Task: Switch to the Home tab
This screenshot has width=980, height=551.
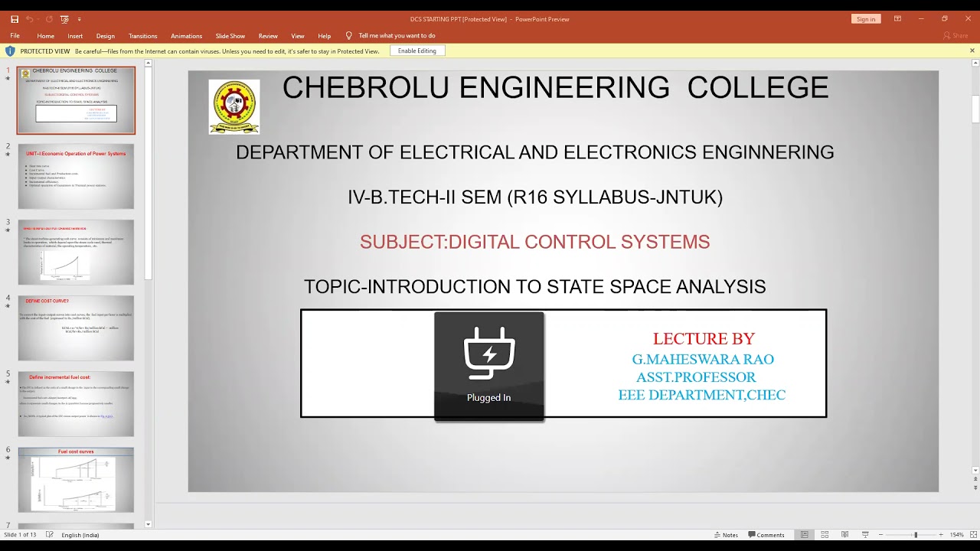Action: (46, 36)
